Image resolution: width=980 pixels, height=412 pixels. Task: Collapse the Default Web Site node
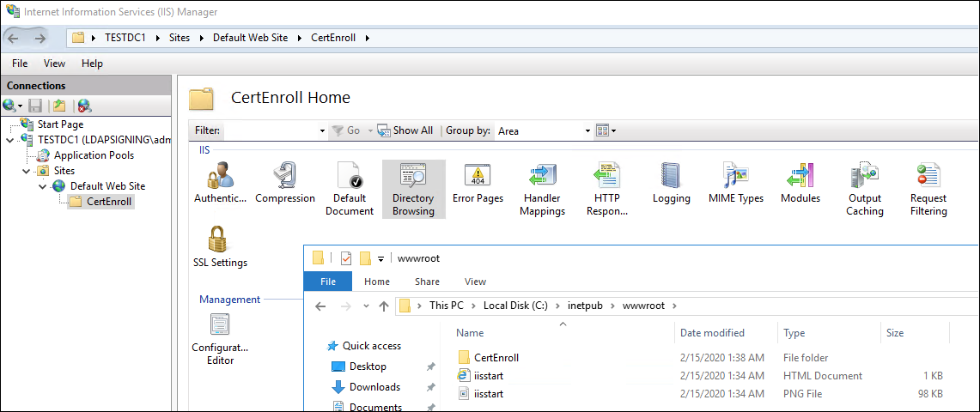pos(42,186)
